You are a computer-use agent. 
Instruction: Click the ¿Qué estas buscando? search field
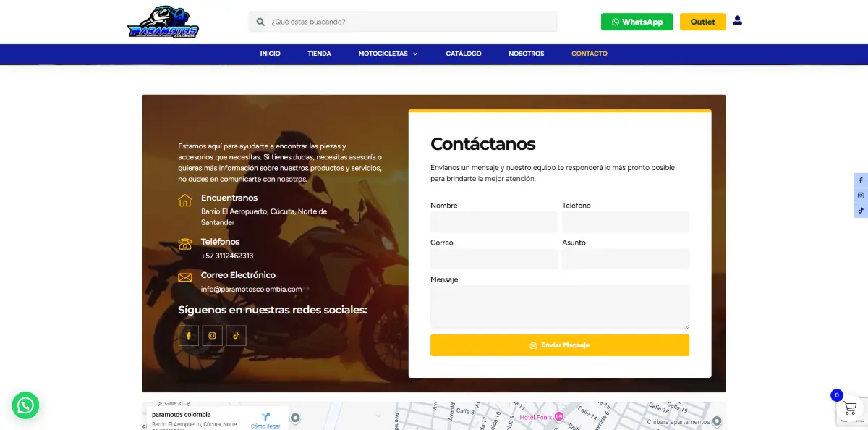coord(403,22)
